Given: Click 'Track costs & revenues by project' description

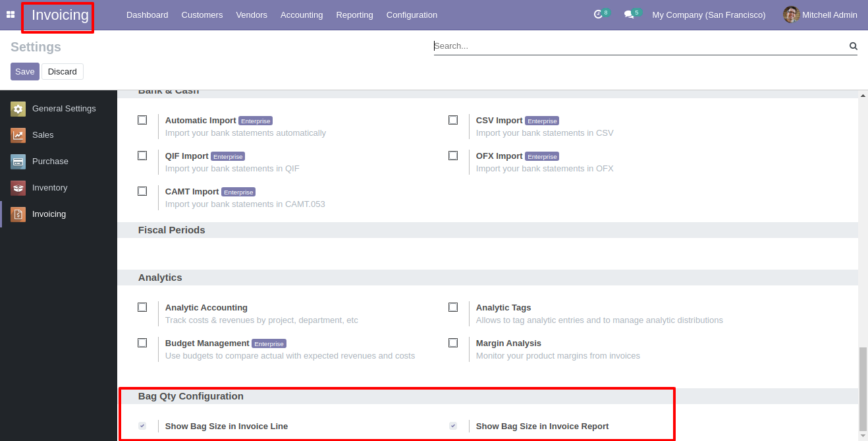Looking at the screenshot, I should click(261, 320).
